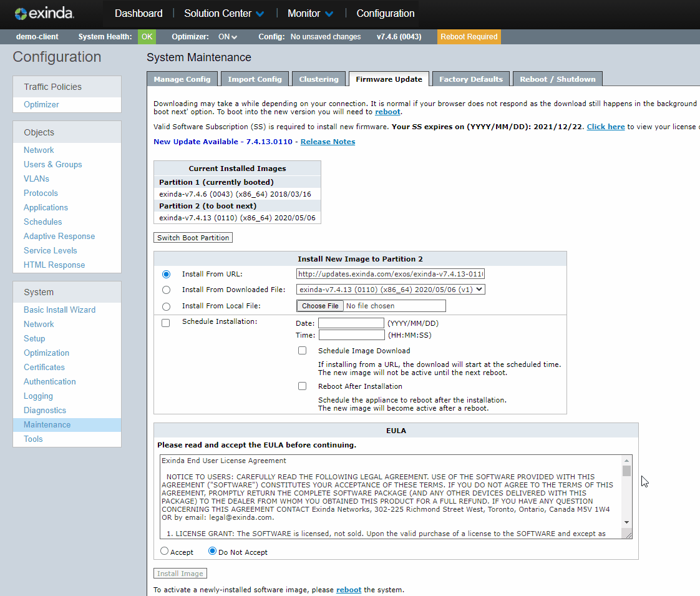Select the Firmware Update tab
This screenshot has width=700, height=596.
coord(389,79)
